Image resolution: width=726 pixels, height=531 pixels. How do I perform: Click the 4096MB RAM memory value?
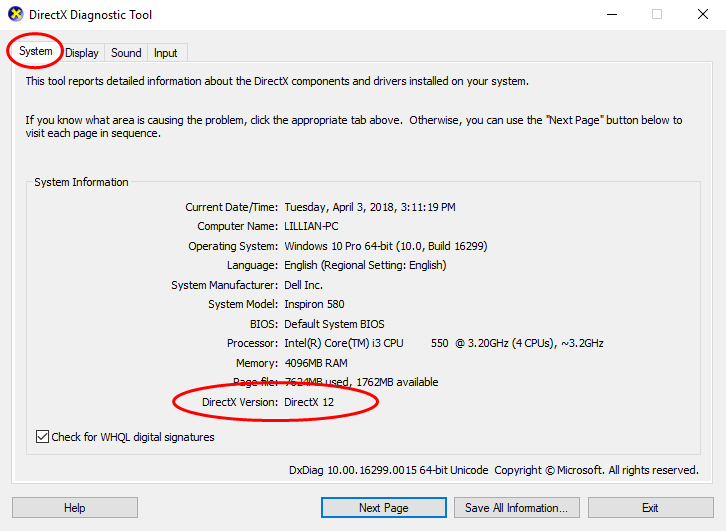(x=318, y=363)
